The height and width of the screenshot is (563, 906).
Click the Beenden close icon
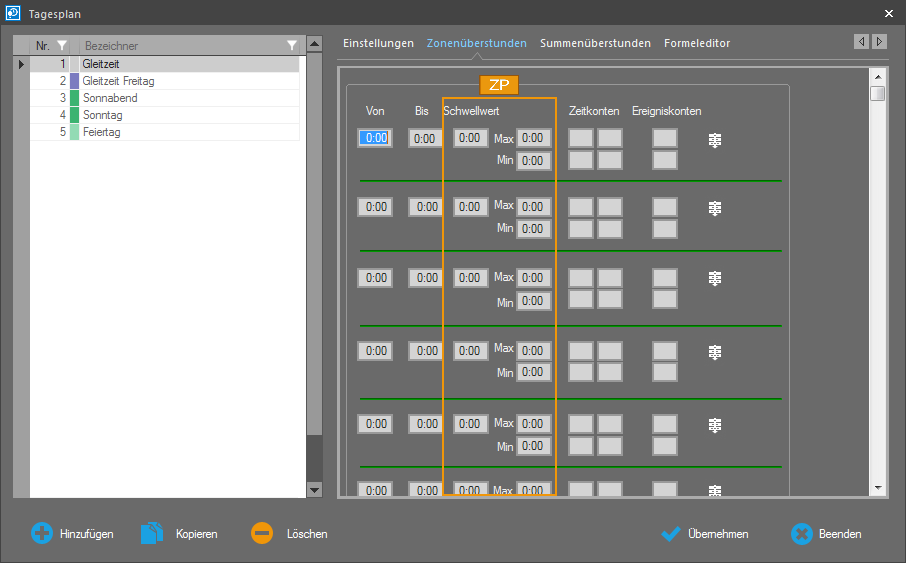(x=802, y=534)
